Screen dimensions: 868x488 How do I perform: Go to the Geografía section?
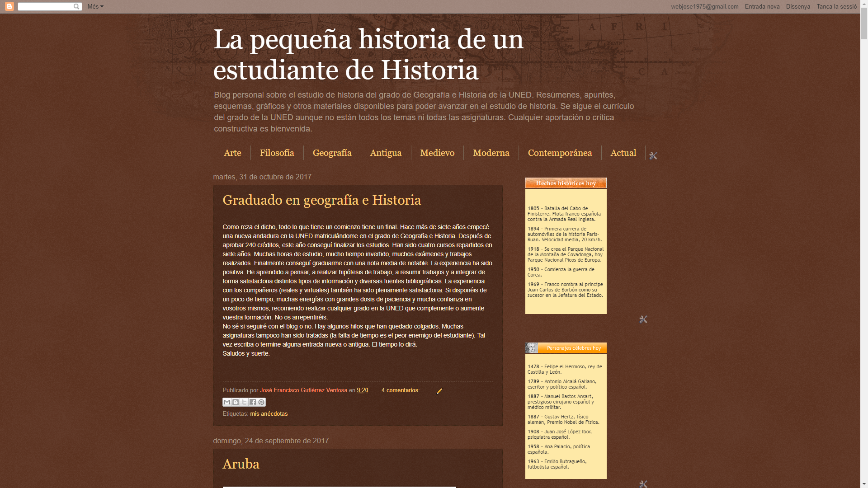[332, 153]
